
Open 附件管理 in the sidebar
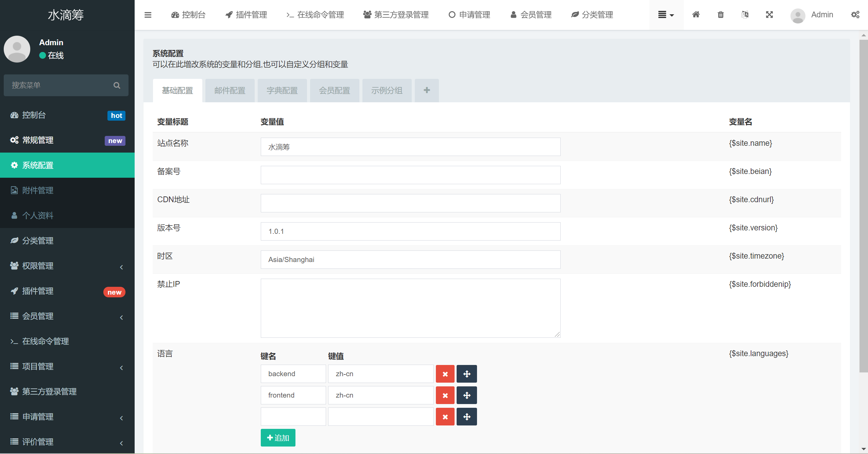[38, 191]
